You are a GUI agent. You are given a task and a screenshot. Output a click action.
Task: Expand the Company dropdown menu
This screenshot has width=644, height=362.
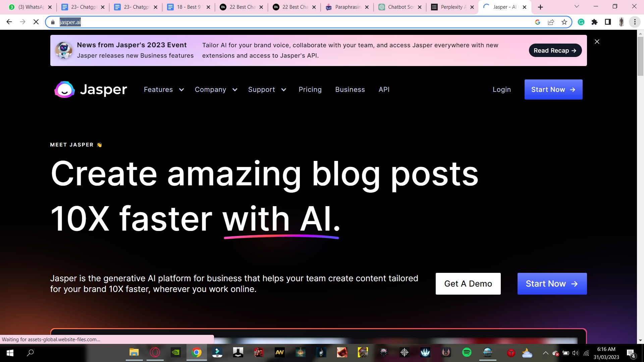(216, 89)
